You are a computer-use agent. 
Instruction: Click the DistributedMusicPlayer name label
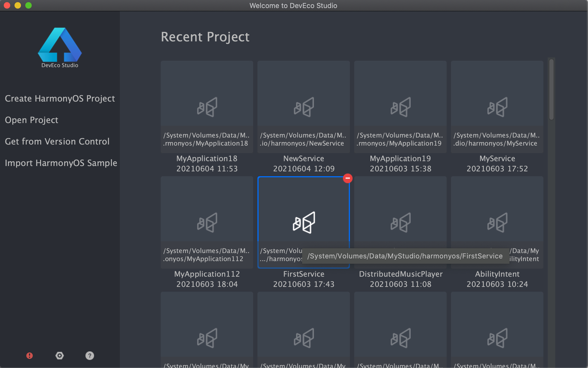click(401, 274)
